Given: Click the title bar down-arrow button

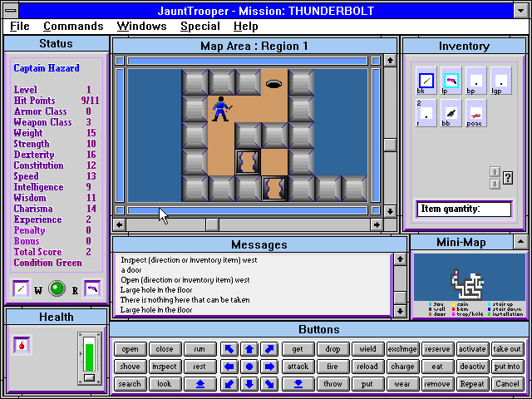Looking at the screenshot, I should [x=521, y=11].
